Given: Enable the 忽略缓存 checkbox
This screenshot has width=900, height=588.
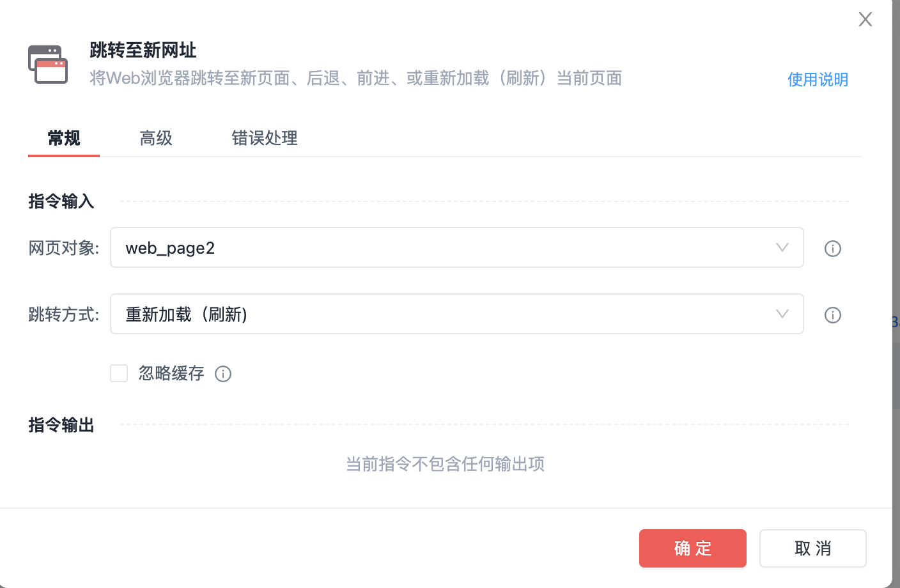Looking at the screenshot, I should coord(119,373).
